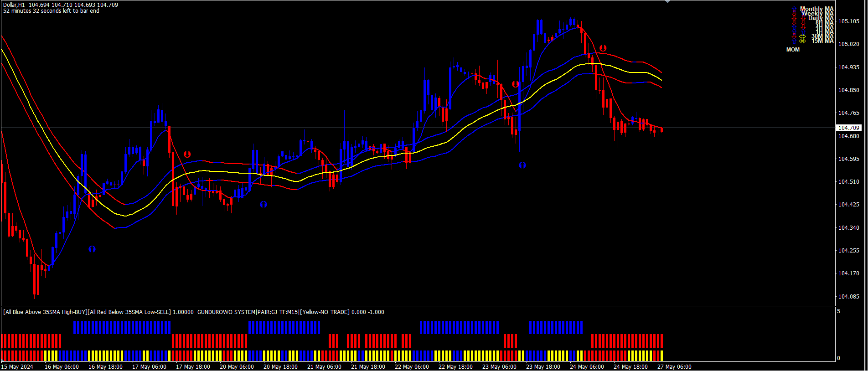The height and width of the screenshot is (371, 868).
Task: Click the 104.765 price scale label
Action: click(849, 113)
